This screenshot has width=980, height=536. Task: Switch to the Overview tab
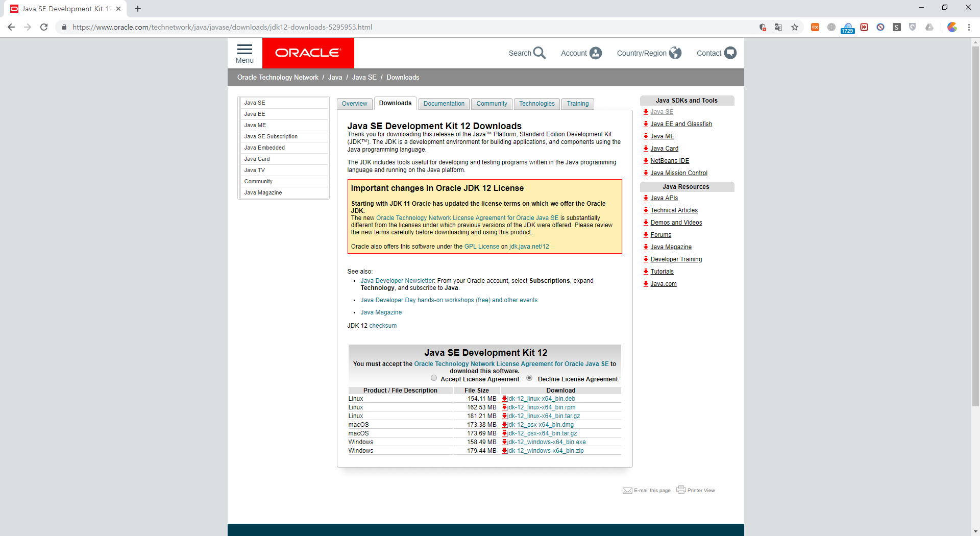click(354, 104)
